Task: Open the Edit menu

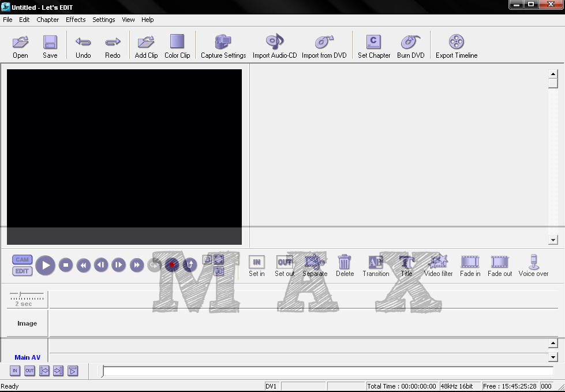Action: (x=24, y=20)
